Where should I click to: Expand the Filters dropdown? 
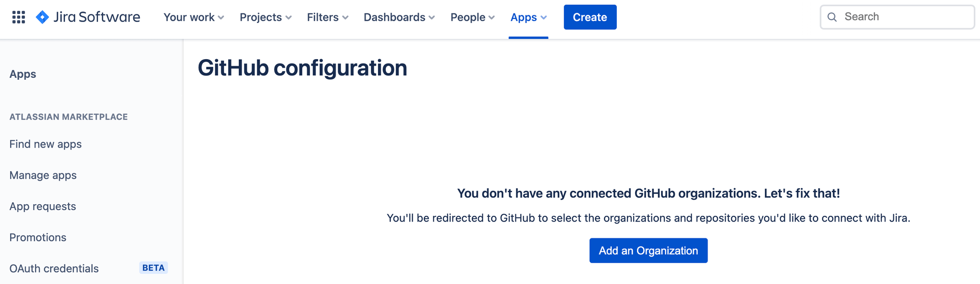tap(328, 17)
